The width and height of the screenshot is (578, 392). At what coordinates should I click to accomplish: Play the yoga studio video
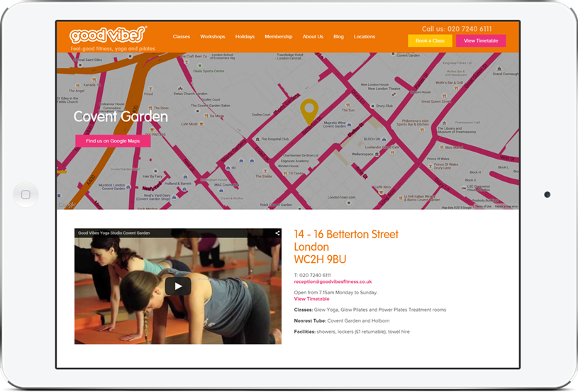[178, 286]
